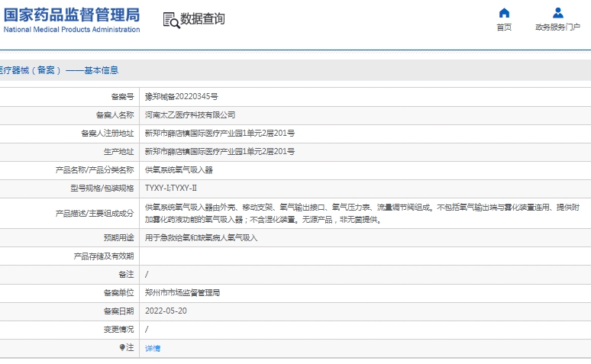This screenshot has height=364, width=591.
Task: Open the 详情 details link
Action: (x=153, y=349)
